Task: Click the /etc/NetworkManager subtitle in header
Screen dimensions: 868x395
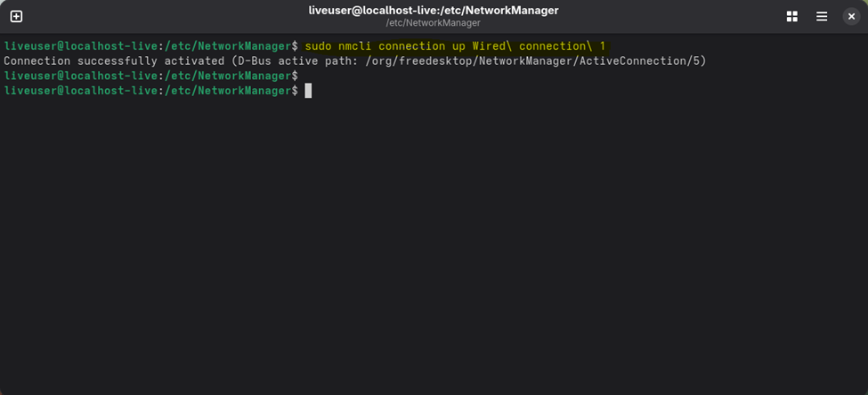Action: point(434,23)
